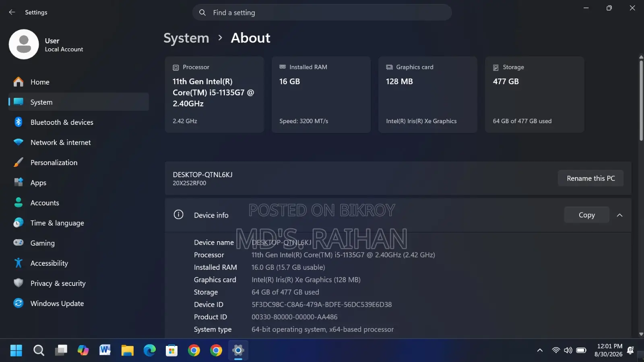644x362 pixels.
Task: Open File Explorer from the taskbar
Action: pos(128,350)
